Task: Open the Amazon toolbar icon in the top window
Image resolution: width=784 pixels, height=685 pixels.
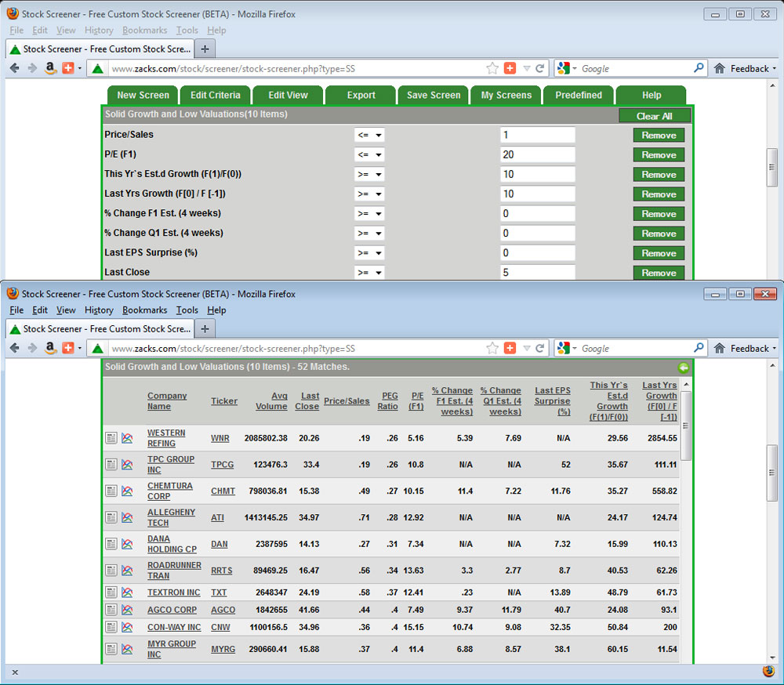Action: (x=50, y=68)
